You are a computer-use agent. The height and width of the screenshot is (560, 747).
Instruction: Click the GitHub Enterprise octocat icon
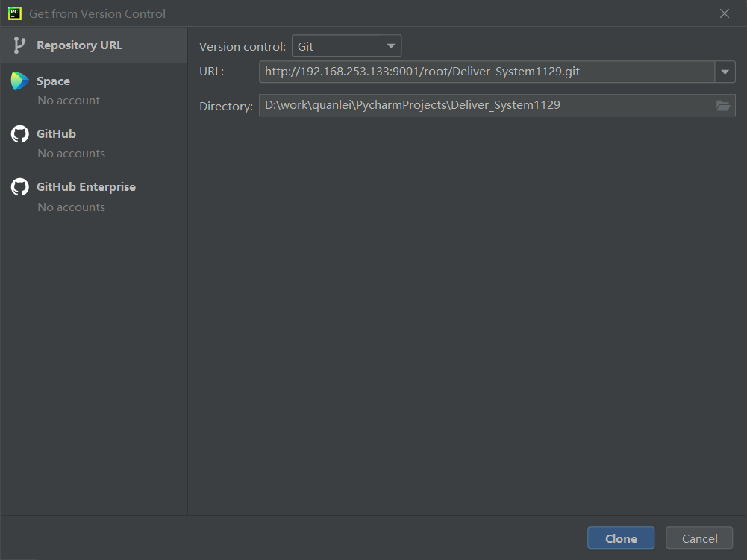pos(20,187)
